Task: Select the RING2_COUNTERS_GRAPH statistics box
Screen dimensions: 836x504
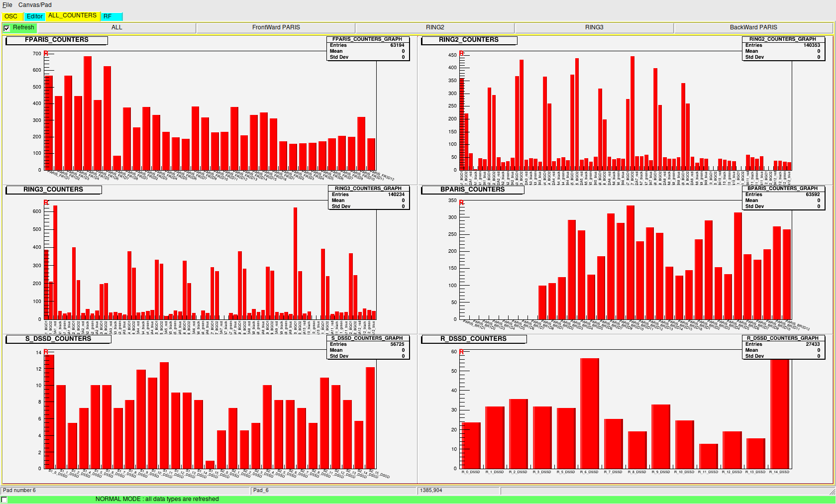Action: tap(782, 48)
